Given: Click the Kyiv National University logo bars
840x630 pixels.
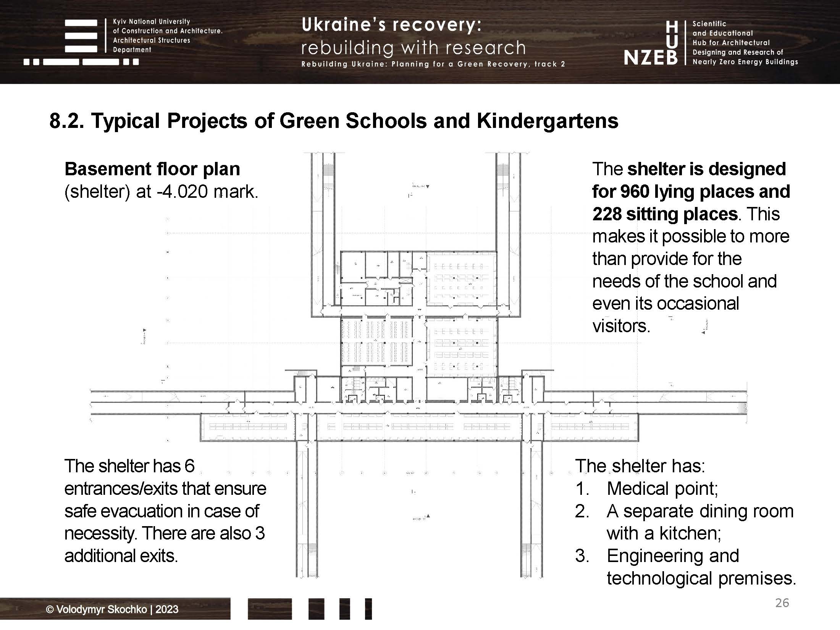Looking at the screenshot, I should click(x=81, y=42).
